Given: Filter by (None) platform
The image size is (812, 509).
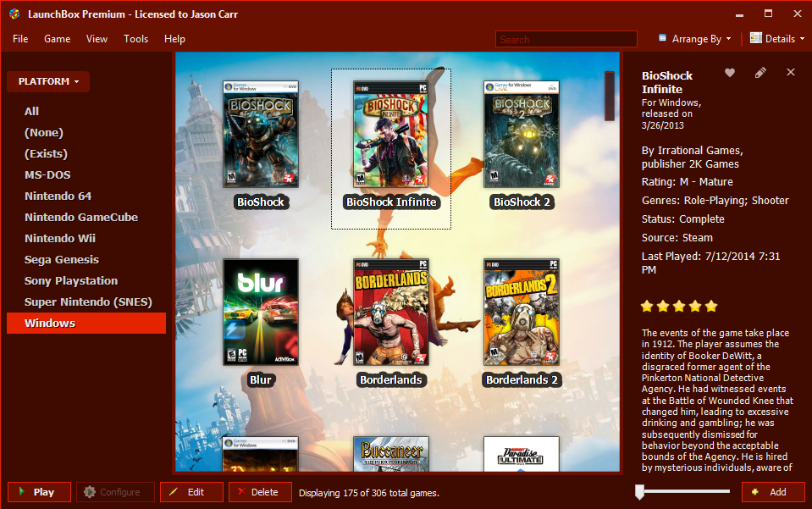Looking at the screenshot, I should tap(43, 133).
